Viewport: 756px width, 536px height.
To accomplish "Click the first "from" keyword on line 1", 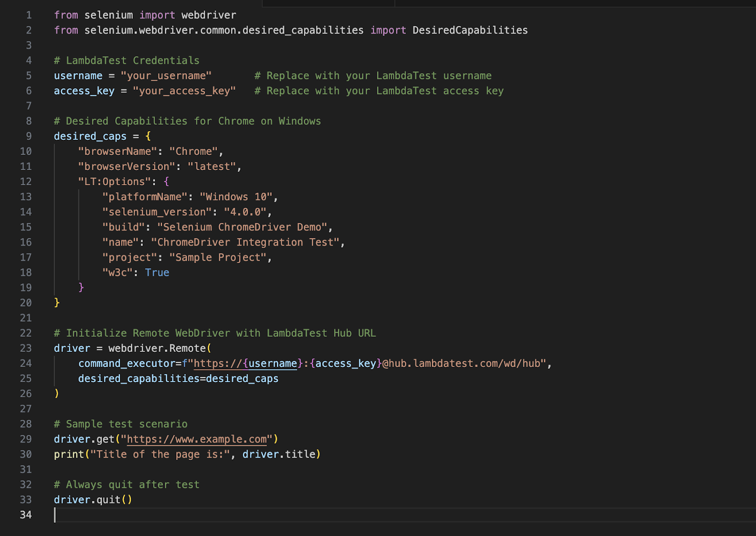I will point(66,15).
